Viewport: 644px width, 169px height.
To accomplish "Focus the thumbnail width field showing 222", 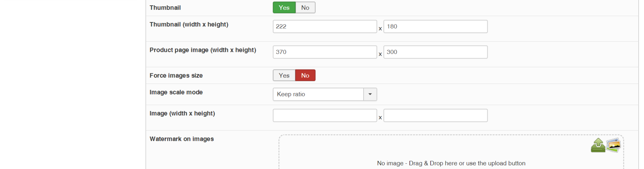I will click(325, 27).
